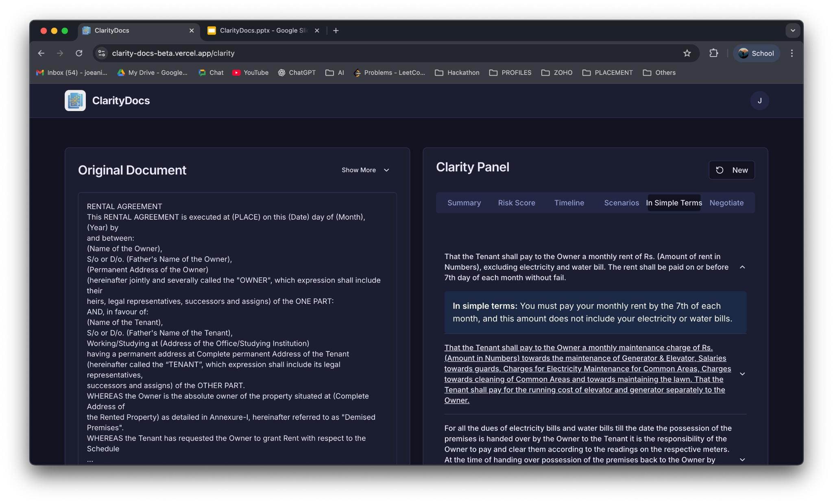Viewport: 833px width, 504px height.
Task: Click the site information icon in address bar
Action: click(102, 53)
